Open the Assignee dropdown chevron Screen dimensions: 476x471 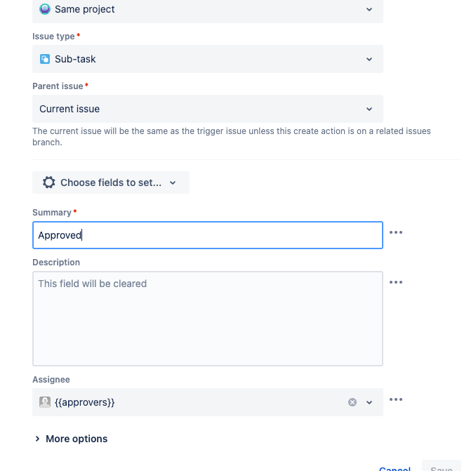369,402
